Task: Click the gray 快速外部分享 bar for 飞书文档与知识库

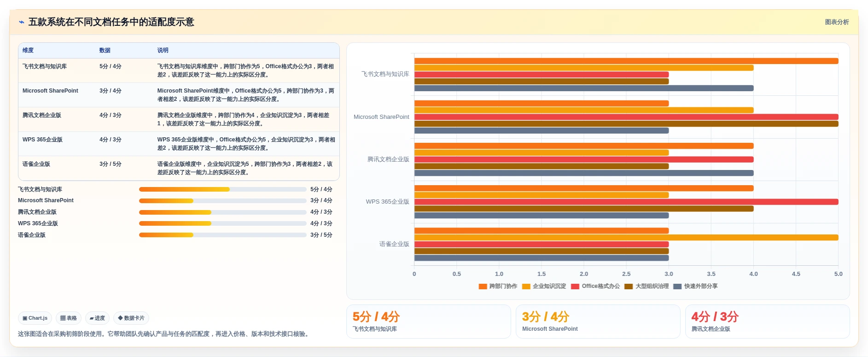Action: (x=584, y=88)
